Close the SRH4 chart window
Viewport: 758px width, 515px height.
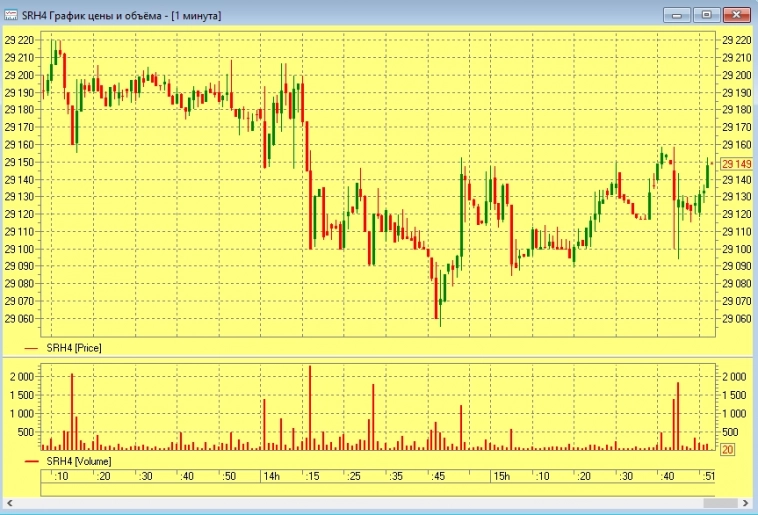click(x=736, y=15)
